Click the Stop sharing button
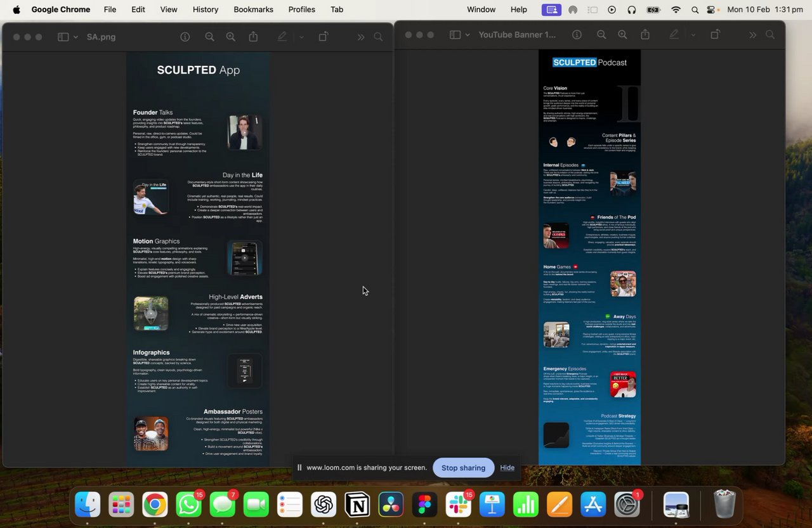The width and height of the screenshot is (812, 528). click(x=463, y=468)
